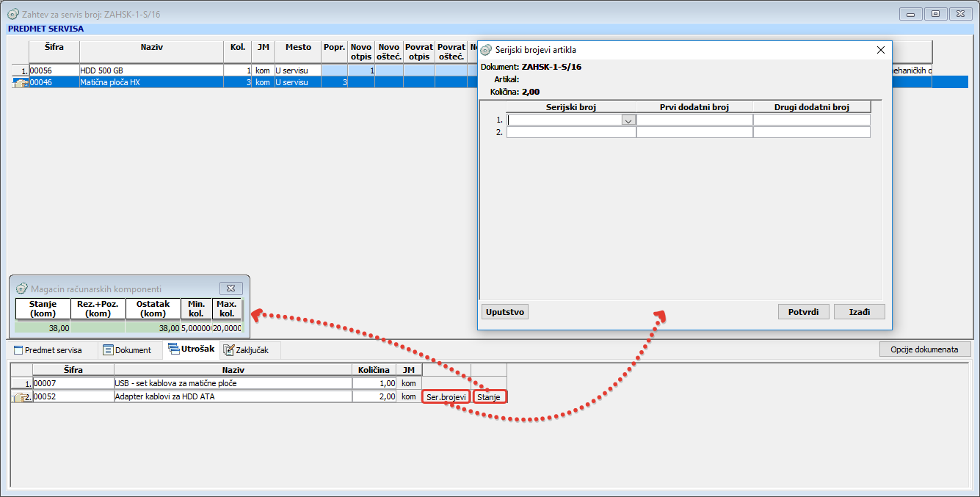The width and height of the screenshot is (980, 497).
Task: Select the Matična ploča HX item
Action: click(151, 82)
